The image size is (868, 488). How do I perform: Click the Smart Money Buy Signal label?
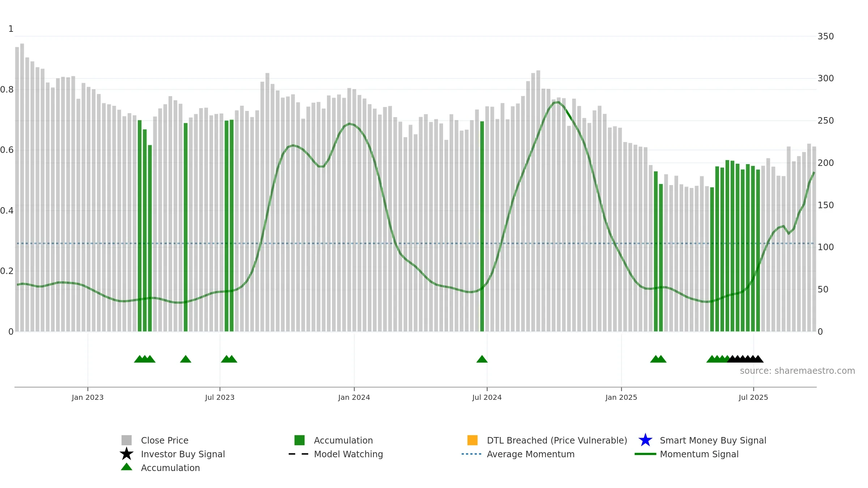point(713,440)
